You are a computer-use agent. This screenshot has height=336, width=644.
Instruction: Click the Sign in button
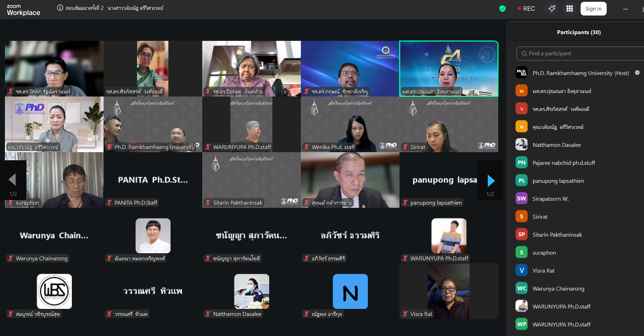point(593,9)
